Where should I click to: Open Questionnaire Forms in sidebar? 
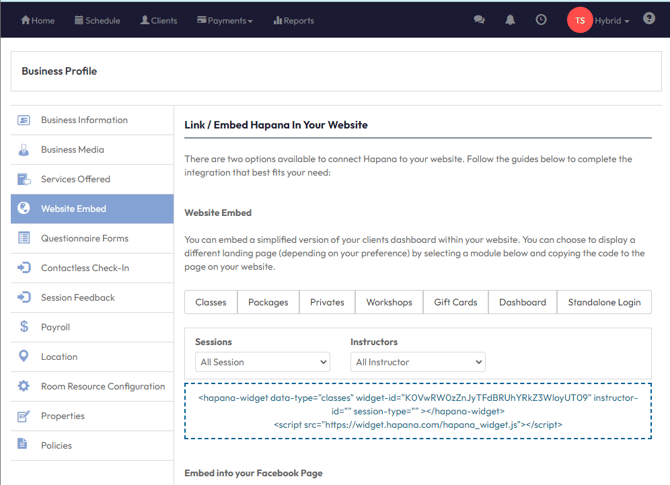(x=84, y=238)
